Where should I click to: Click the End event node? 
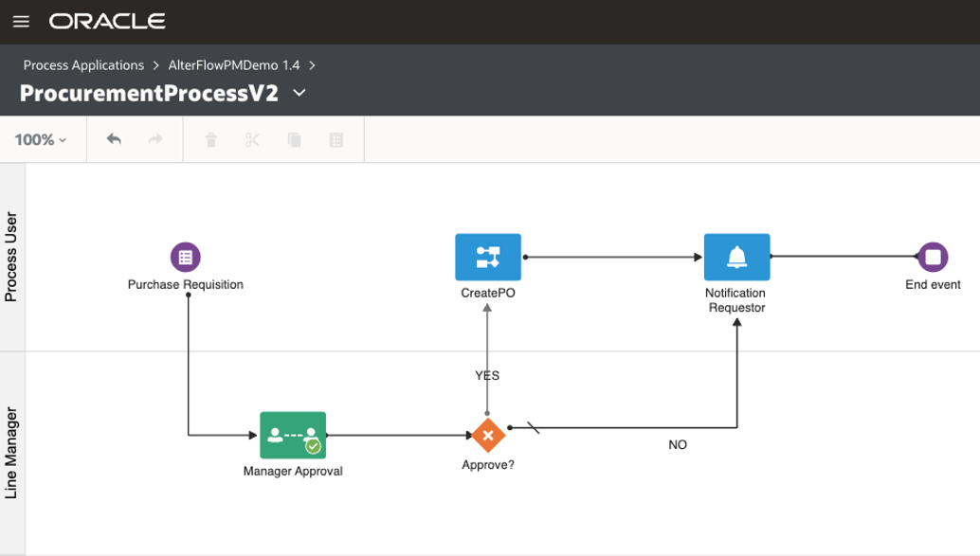click(x=933, y=256)
